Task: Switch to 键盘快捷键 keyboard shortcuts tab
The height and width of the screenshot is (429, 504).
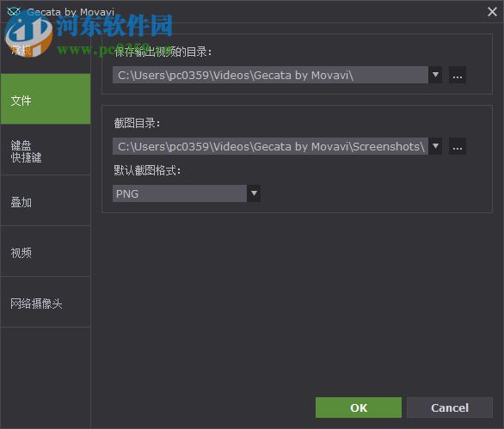Action: [46, 150]
